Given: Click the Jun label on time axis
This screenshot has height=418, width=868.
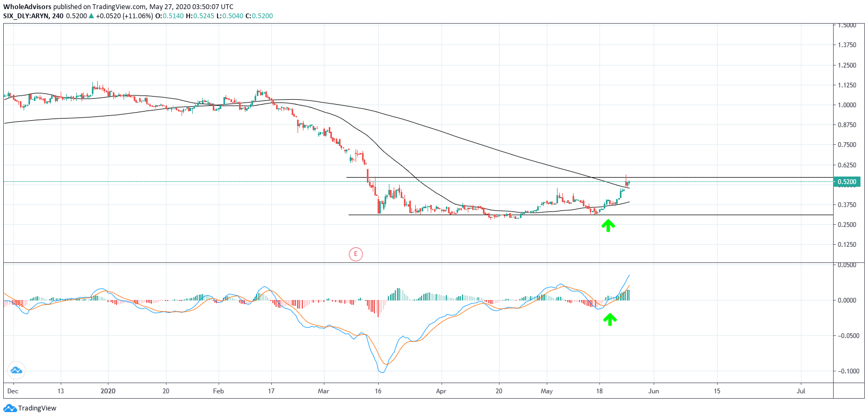Looking at the screenshot, I should click(654, 391).
